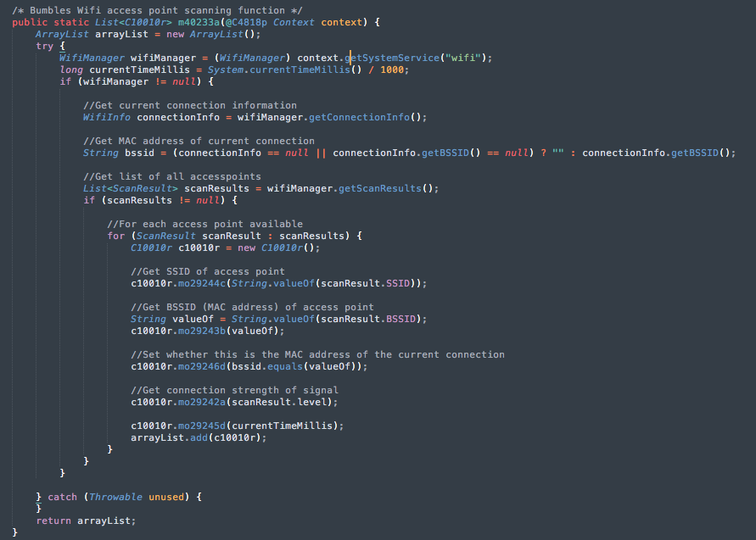Click the mo29242a method call
The height and width of the screenshot is (540, 756).
point(203,402)
